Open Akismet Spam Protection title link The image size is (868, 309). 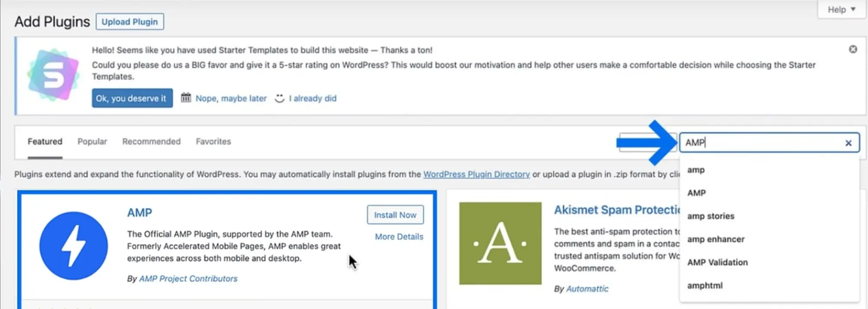point(617,210)
